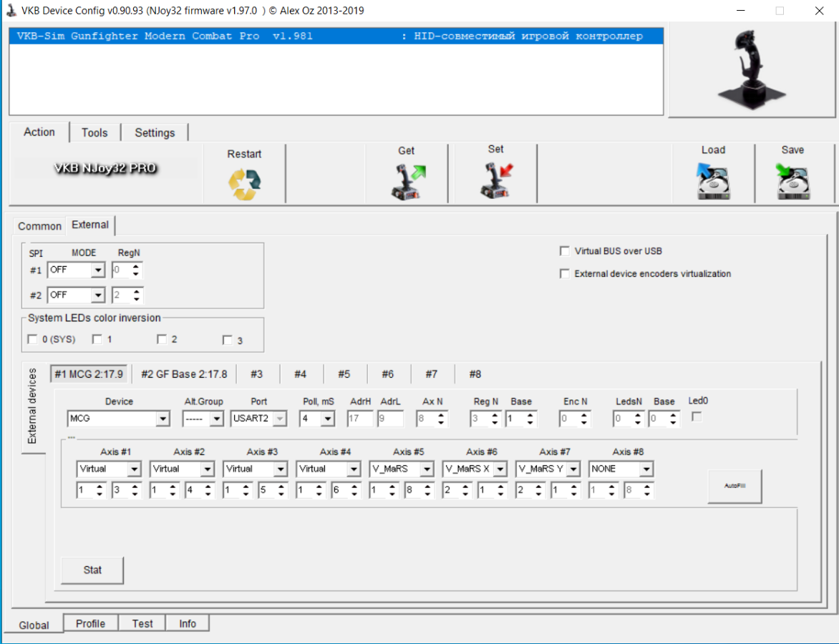Click the Axis #1 first number stepper
This screenshot has height=644, width=839.
pyautogui.click(x=91, y=490)
